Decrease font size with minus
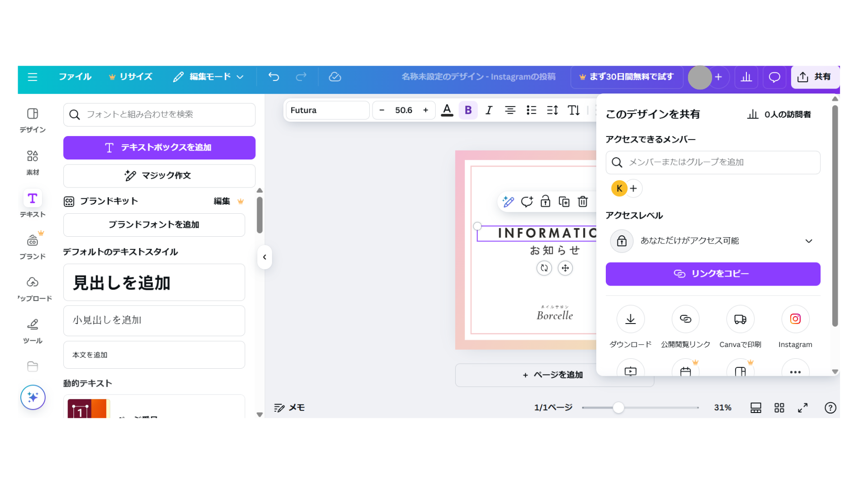The height and width of the screenshot is (488, 868). tap(382, 110)
